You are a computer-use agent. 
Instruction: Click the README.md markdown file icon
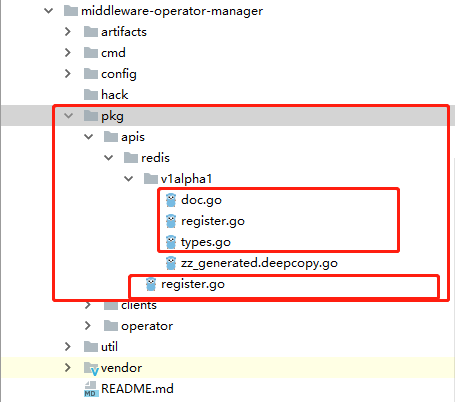pos(90,389)
